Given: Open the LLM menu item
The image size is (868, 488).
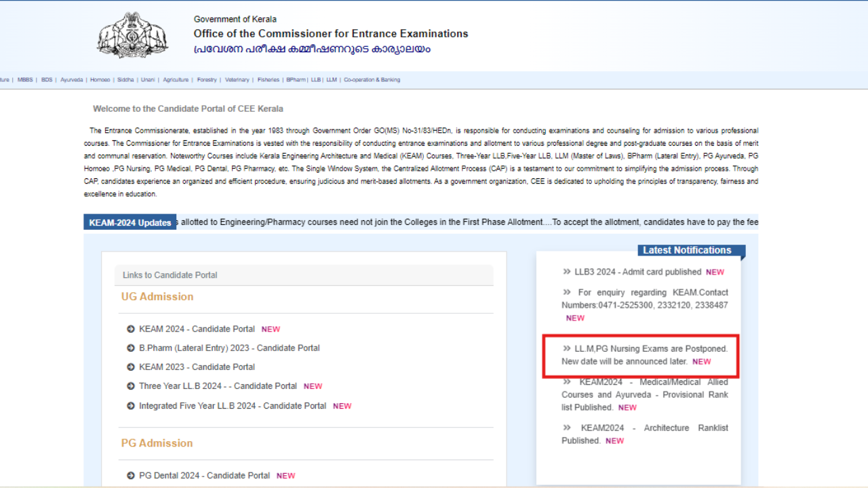Looking at the screenshot, I should (x=332, y=80).
